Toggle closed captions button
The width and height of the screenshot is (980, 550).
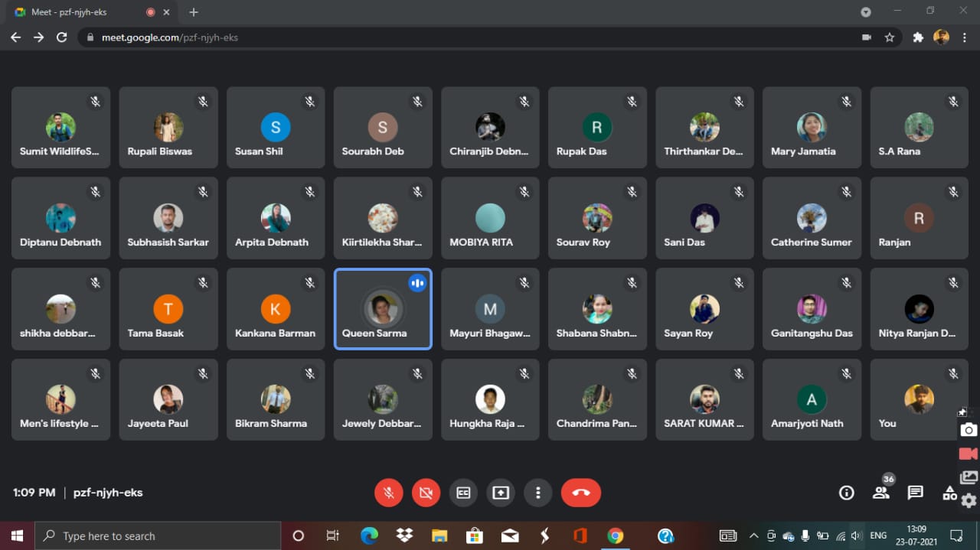pos(463,493)
